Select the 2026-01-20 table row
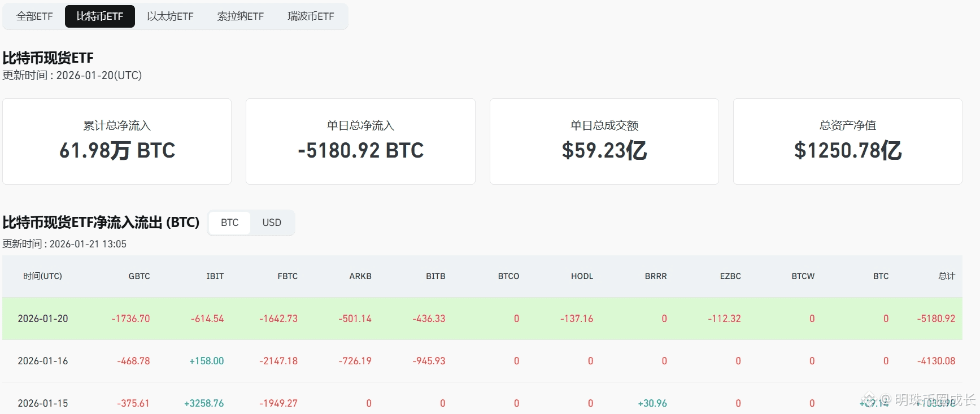The image size is (980, 414). click(x=482, y=319)
